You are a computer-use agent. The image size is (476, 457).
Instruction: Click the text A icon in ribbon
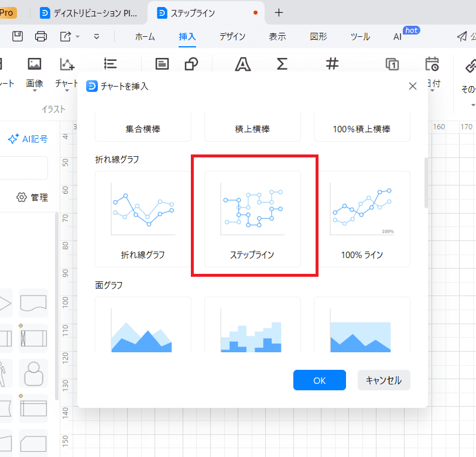pyautogui.click(x=242, y=64)
